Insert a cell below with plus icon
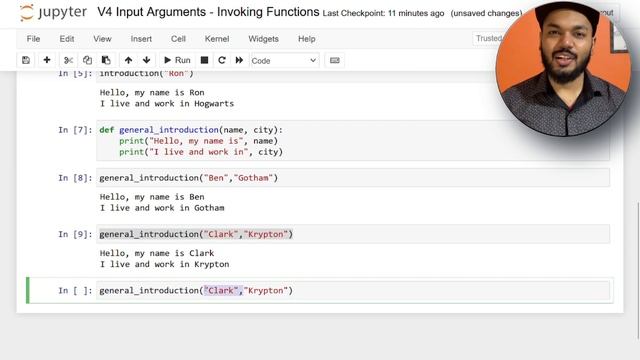The image size is (640, 360). click(47, 60)
